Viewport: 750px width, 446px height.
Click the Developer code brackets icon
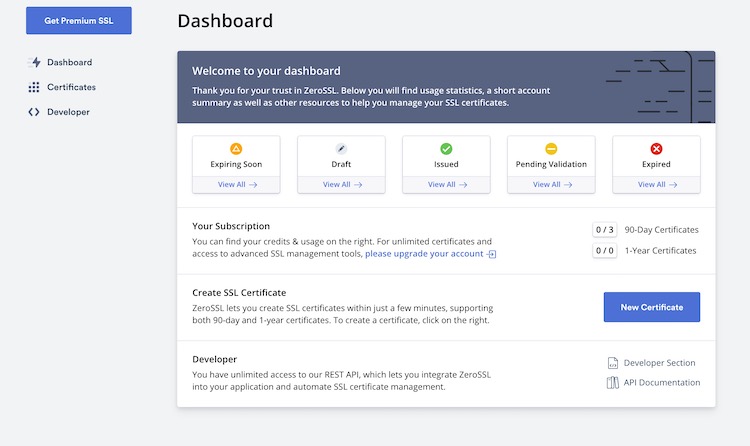pos(33,112)
